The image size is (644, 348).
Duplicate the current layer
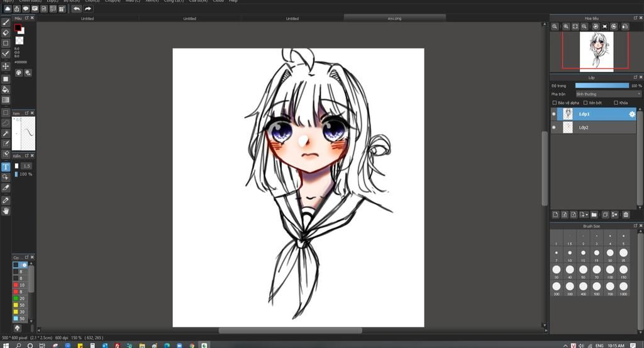point(605,215)
